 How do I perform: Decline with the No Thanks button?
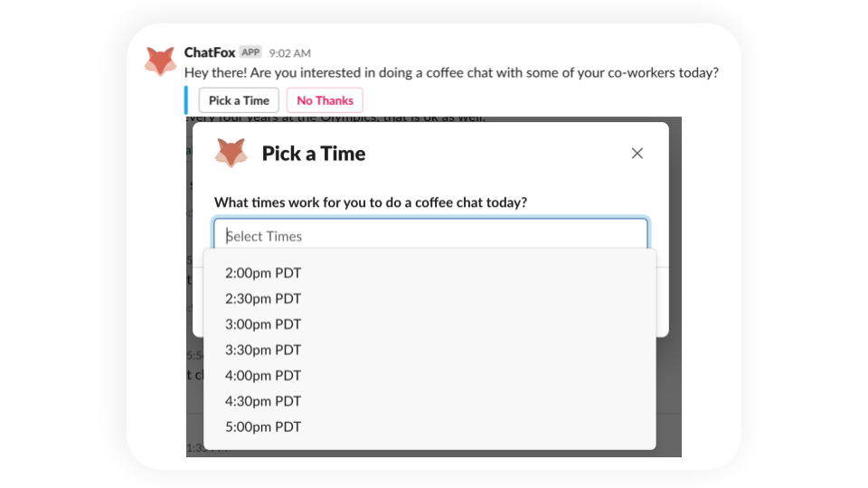pyautogui.click(x=325, y=100)
